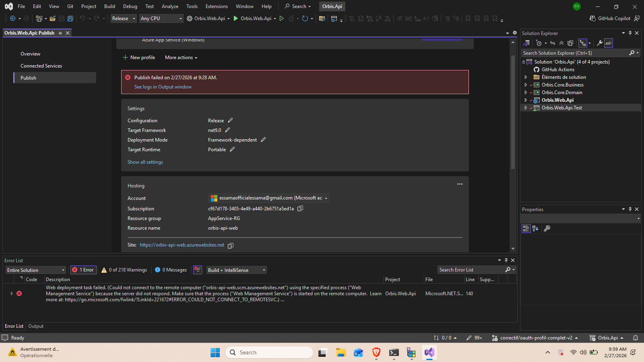The image size is (644, 362).
Task: Click the Publish page vertical scrollbar
Action: [513, 112]
